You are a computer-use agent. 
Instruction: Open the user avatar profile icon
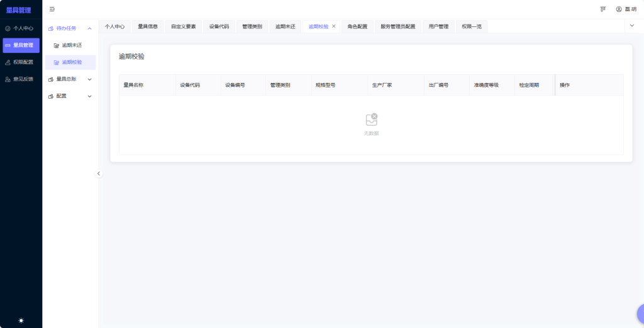pos(619,9)
